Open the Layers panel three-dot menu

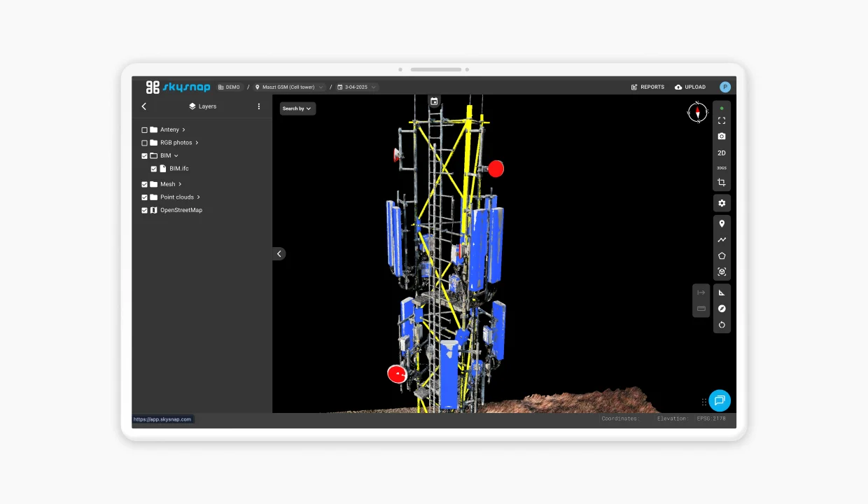[259, 106]
